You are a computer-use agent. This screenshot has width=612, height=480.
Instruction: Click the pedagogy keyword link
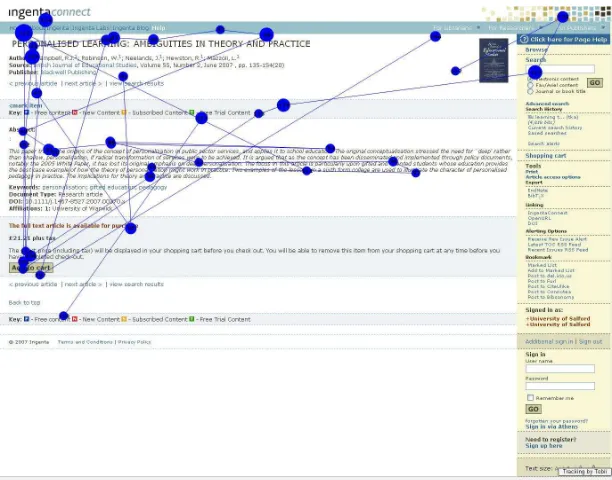click(x=153, y=187)
